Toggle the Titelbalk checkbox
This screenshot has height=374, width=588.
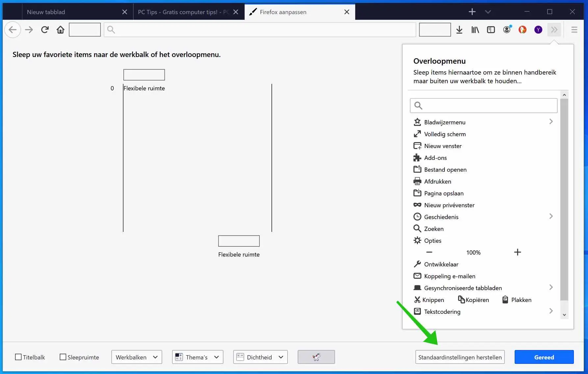pyautogui.click(x=18, y=357)
